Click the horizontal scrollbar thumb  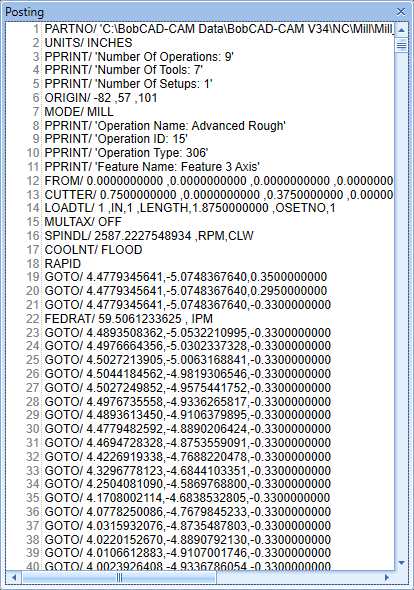click(119, 577)
